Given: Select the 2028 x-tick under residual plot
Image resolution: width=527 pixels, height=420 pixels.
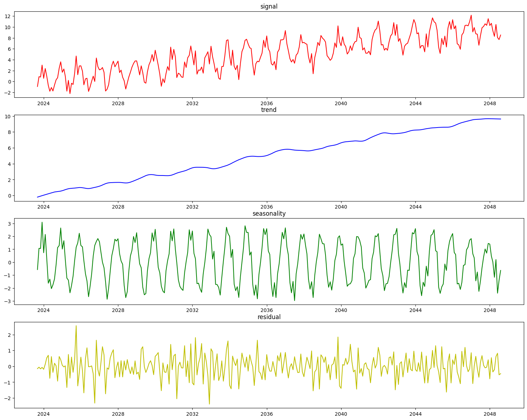Looking at the screenshot, I should coord(118,414).
